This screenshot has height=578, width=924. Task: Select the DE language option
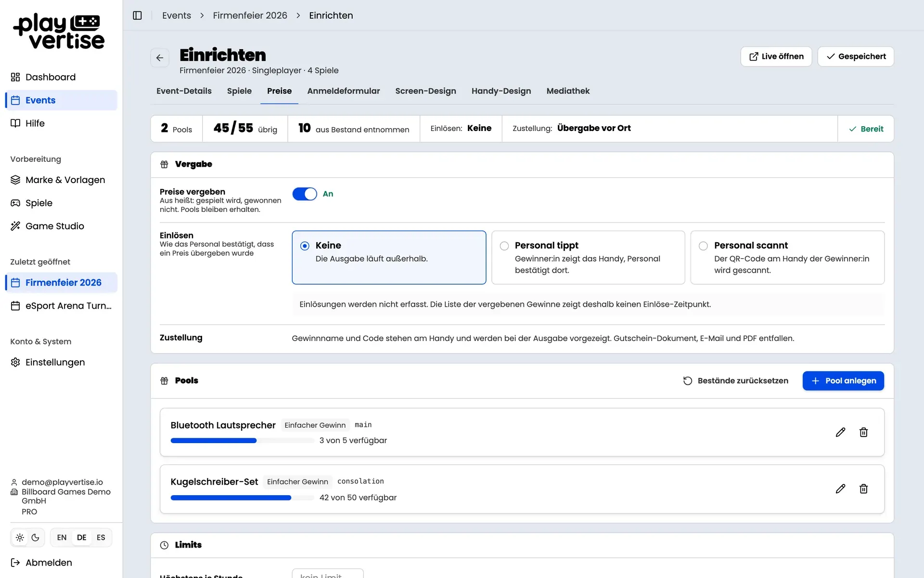click(81, 538)
